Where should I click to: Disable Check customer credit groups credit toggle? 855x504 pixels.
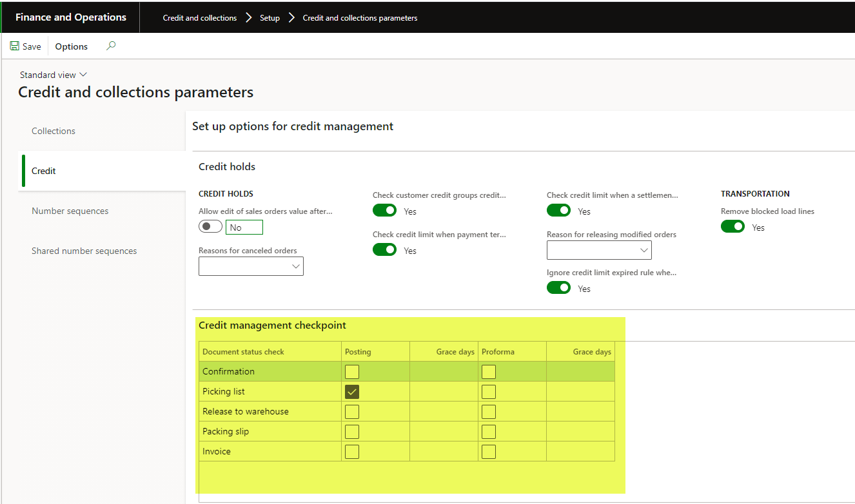point(385,211)
